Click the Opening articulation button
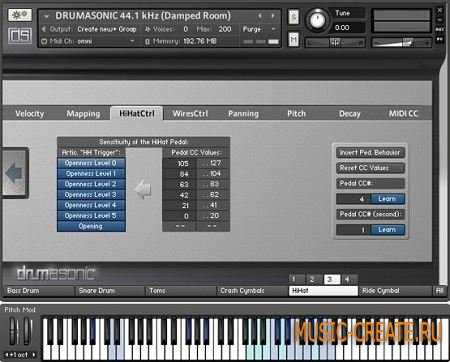The image size is (450, 362). pyautogui.click(x=91, y=226)
